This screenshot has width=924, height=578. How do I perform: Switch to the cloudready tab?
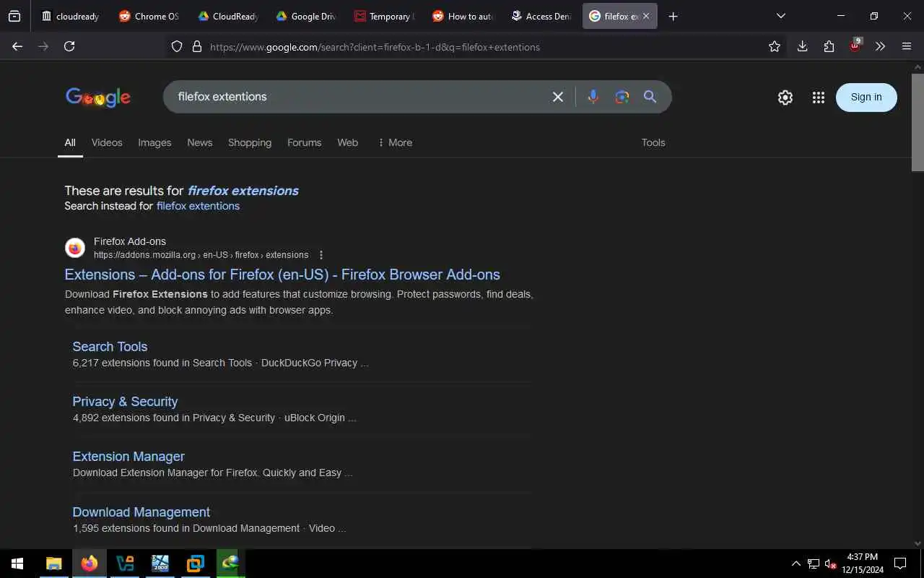[x=70, y=16]
